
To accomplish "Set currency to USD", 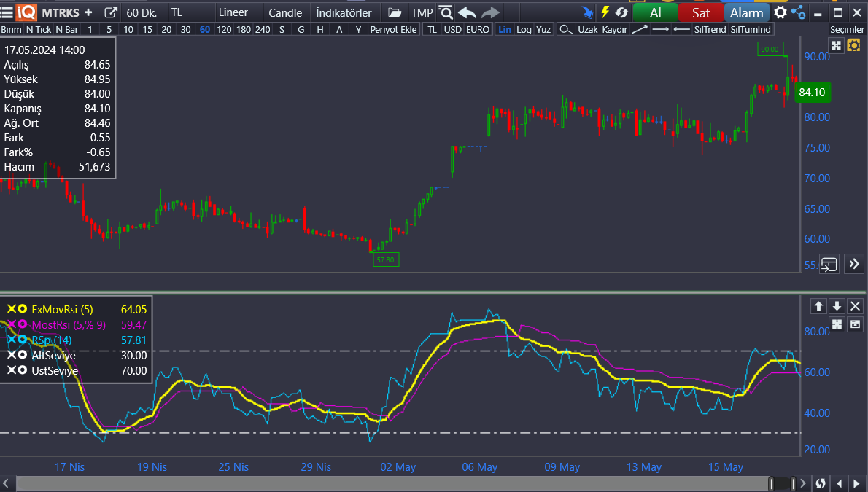I will [453, 29].
